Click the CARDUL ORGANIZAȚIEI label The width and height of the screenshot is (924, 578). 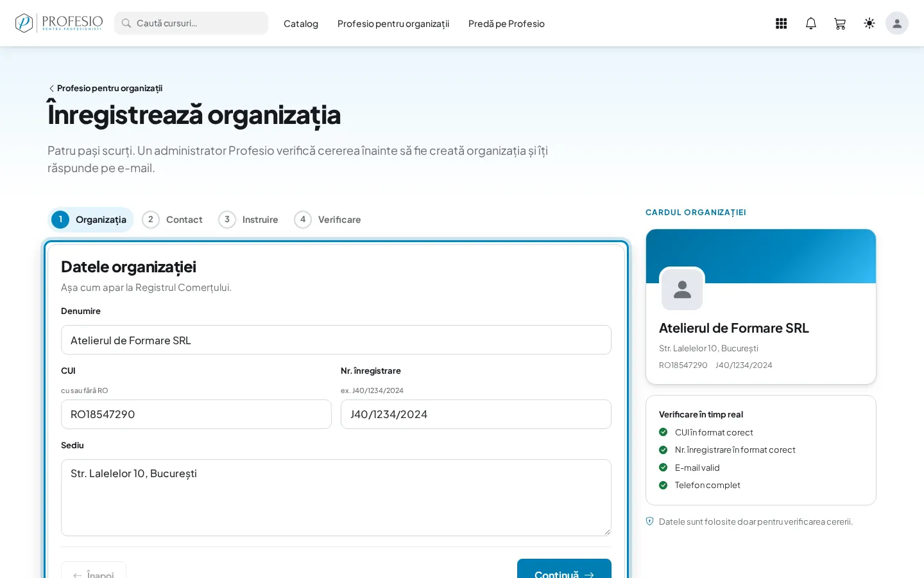click(696, 213)
